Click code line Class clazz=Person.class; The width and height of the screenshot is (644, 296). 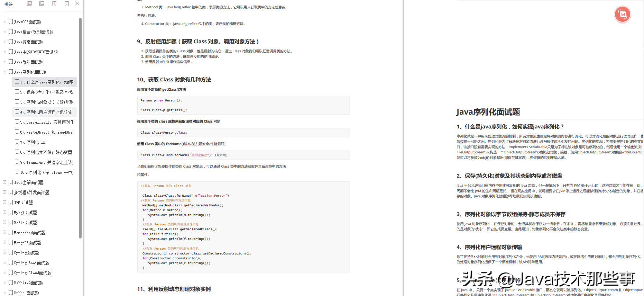tap(164, 133)
